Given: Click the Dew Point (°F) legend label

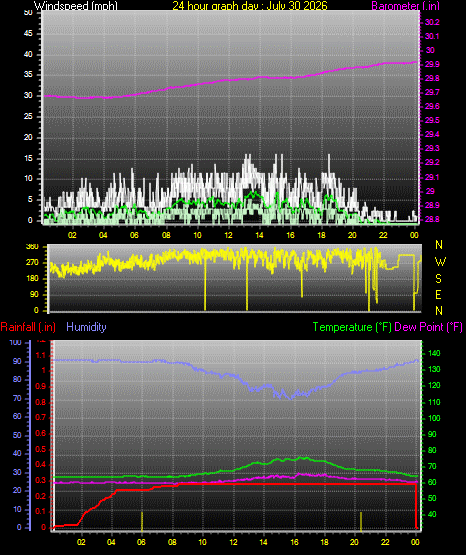Looking at the screenshot, I should (428, 327).
